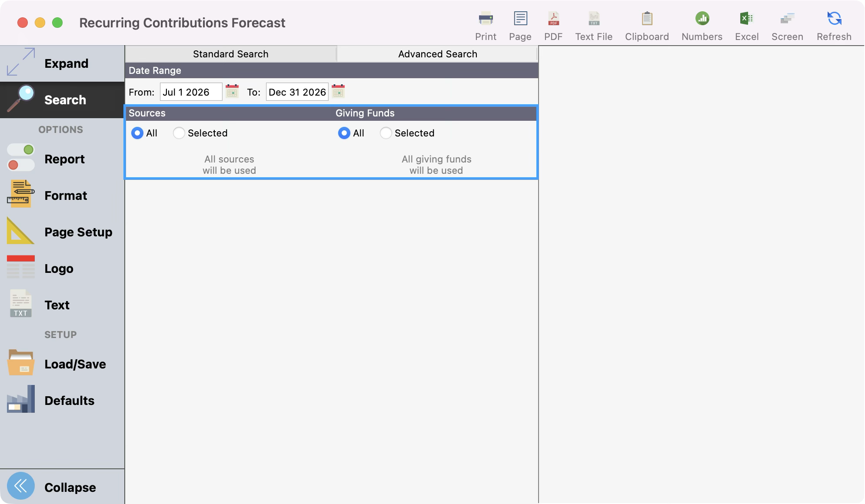Open Page Setup triangle ruler icon

[20, 230]
